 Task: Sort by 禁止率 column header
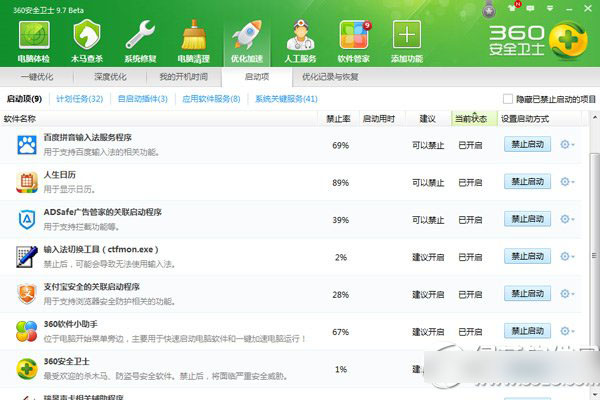coord(338,119)
